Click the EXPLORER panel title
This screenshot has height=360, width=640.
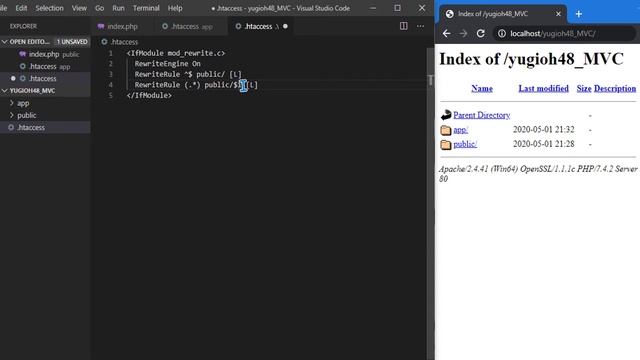(23, 26)
